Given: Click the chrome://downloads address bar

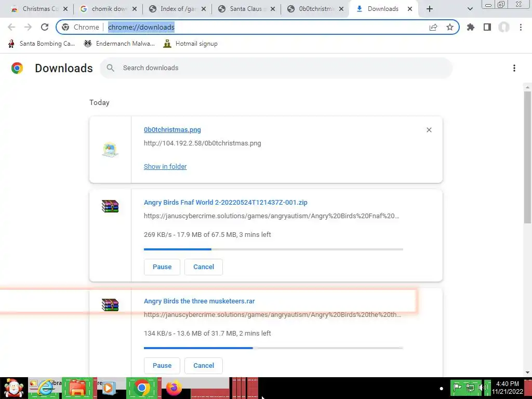Looking at the screenshot, I should coord(258,27).
